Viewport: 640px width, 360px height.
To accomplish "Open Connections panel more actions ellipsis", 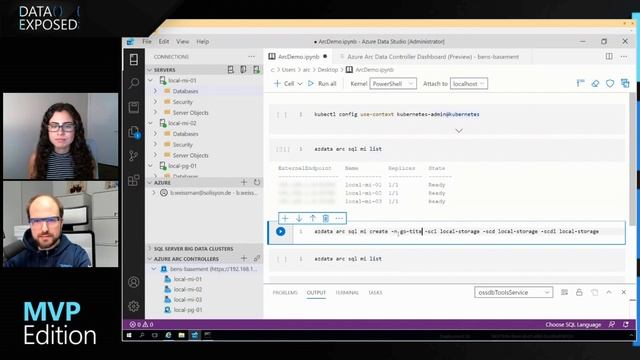I will tap(251, 57).
